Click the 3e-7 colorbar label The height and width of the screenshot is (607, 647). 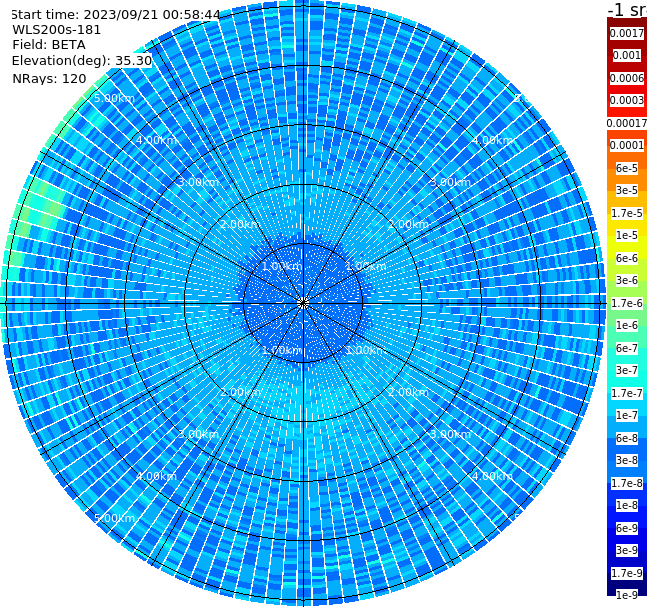coord(627,370)
